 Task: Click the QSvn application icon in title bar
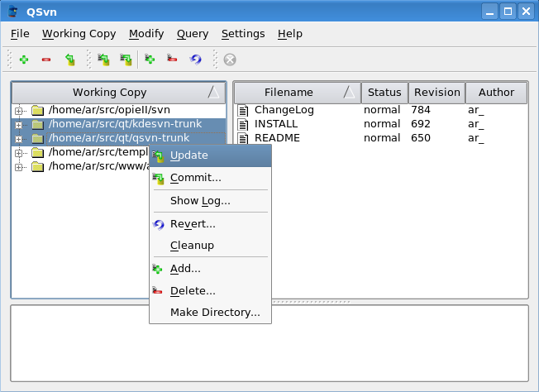(12, 12)
